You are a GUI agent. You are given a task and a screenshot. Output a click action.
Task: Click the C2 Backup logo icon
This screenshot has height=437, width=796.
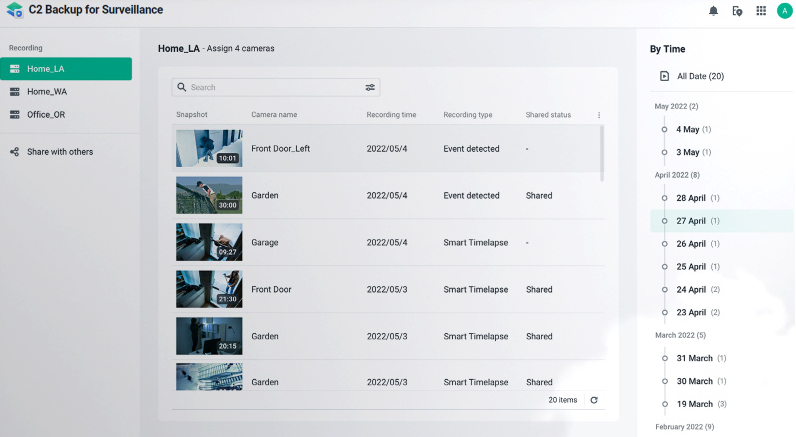[x=14, y=10]
